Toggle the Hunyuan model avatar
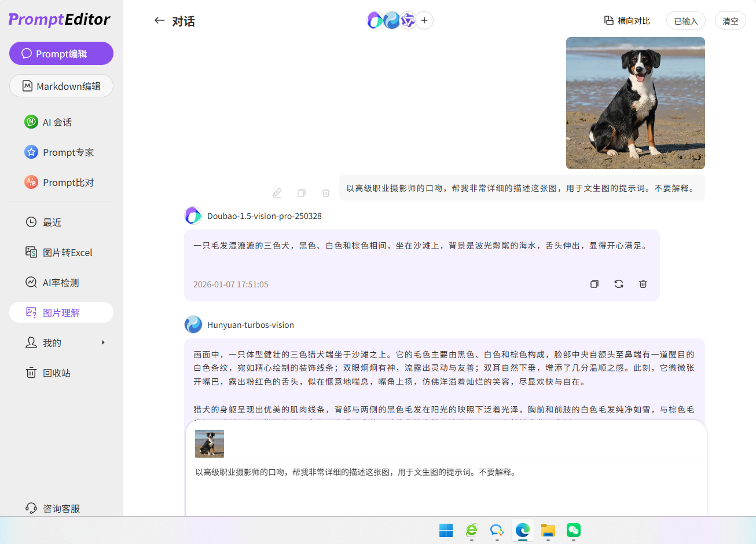 click(x=392, y=20)
